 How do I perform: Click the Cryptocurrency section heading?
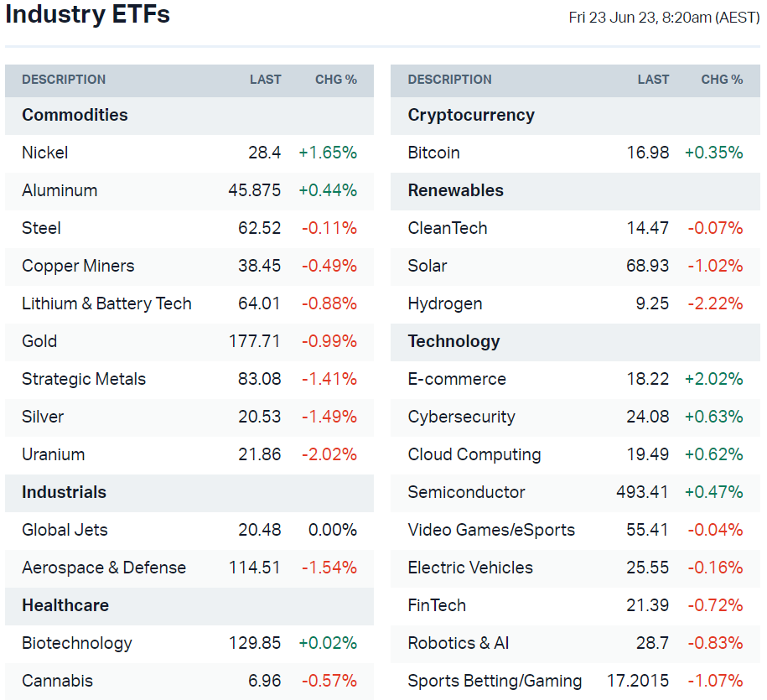coord(470,115)
